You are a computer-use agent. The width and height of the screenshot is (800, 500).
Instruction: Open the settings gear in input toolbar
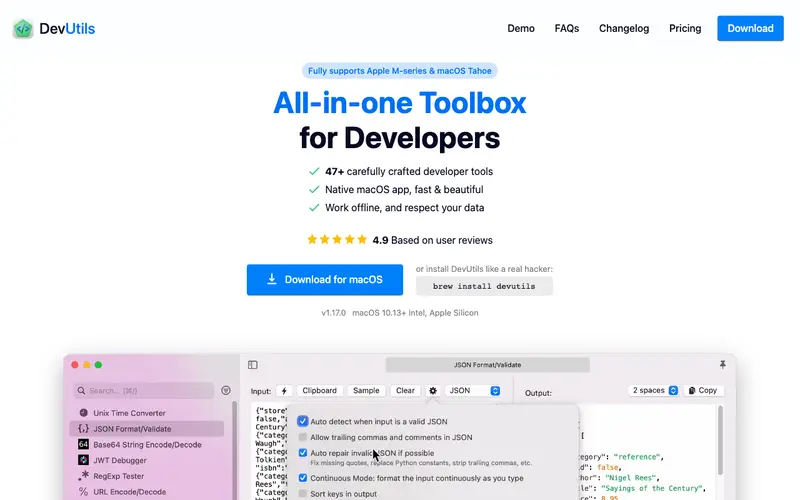click(x=433, y=391)
